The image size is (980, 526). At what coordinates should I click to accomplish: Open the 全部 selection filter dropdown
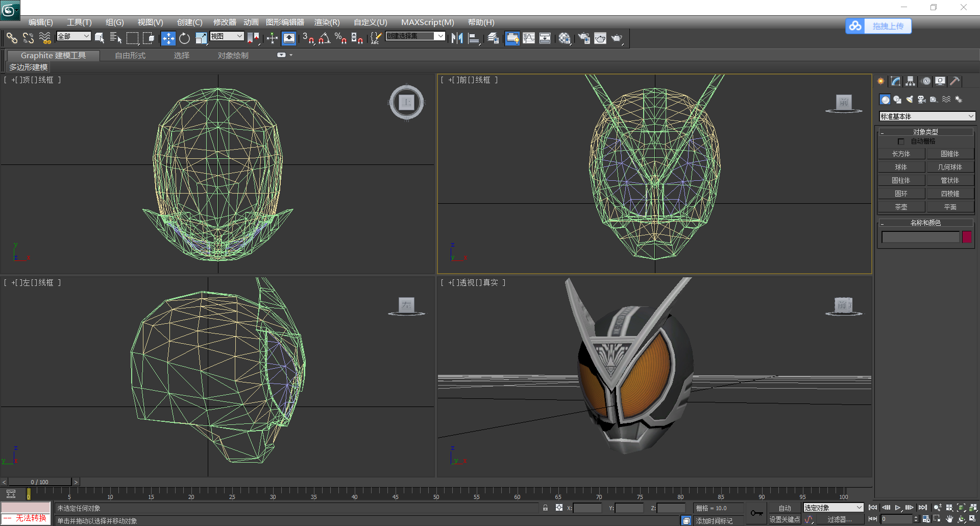point(73,36)
